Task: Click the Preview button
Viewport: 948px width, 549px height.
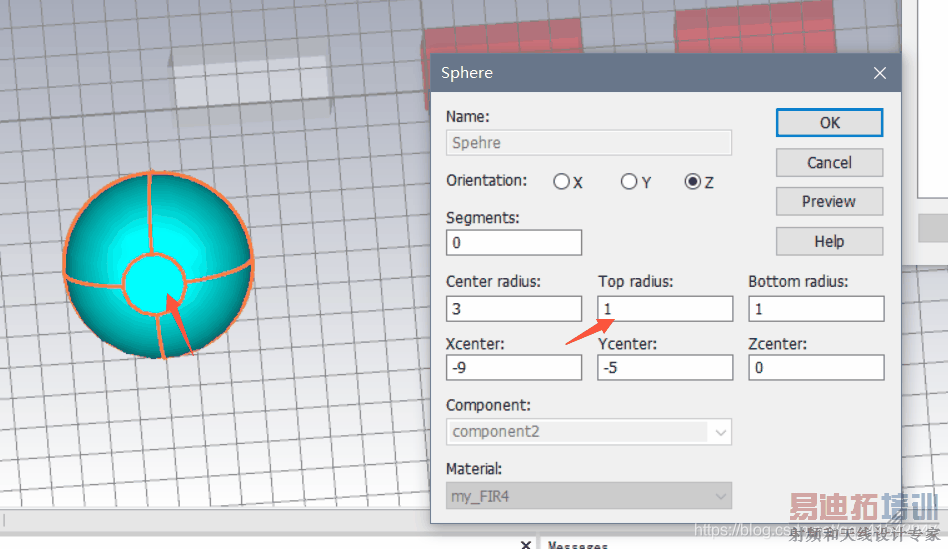Action: click(829, 201)
